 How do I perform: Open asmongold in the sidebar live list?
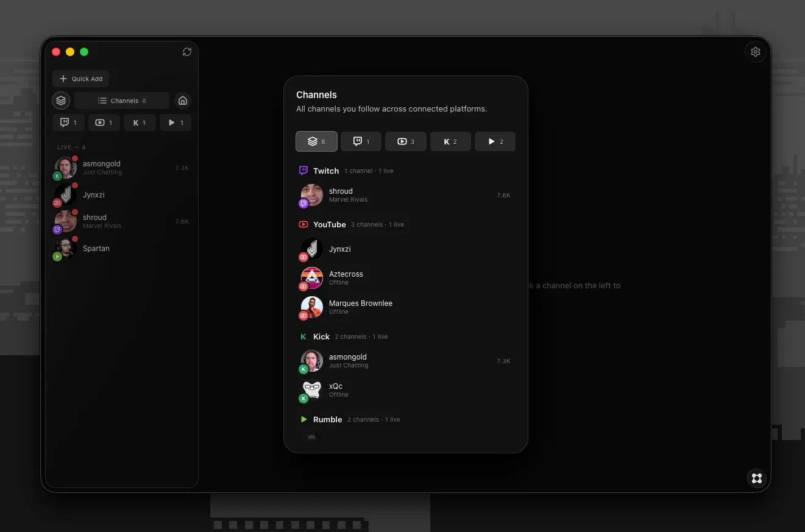pos(122,168)
